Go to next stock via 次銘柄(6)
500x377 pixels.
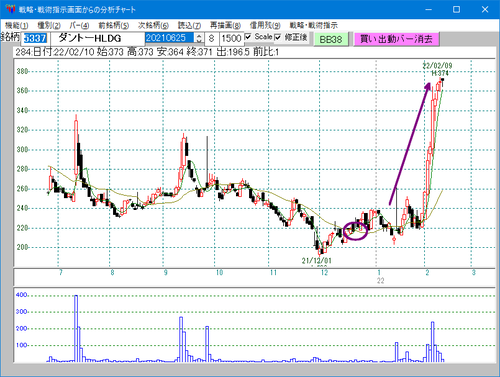(153, 25)
